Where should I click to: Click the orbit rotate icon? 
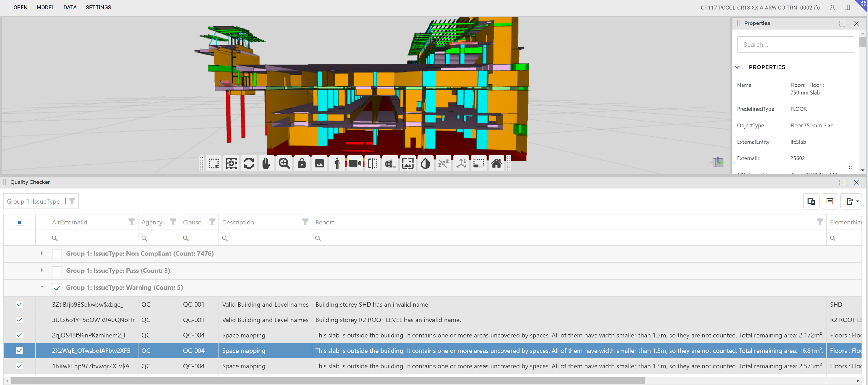pyautogui.click(x=249, y=164)
